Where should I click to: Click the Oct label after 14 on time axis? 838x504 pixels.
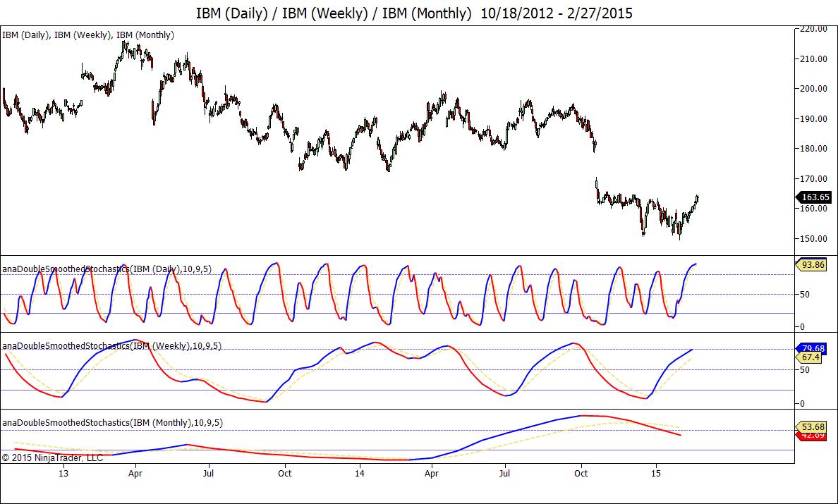[581, 474]
